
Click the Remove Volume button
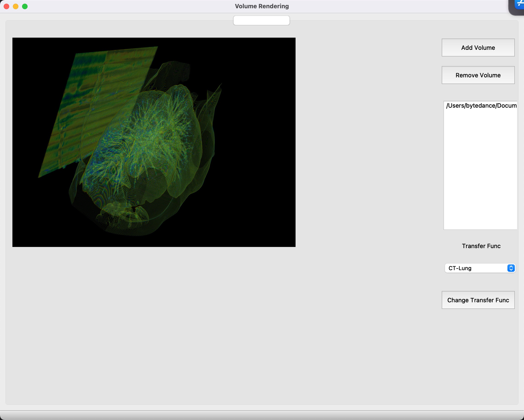click(478, 75)
